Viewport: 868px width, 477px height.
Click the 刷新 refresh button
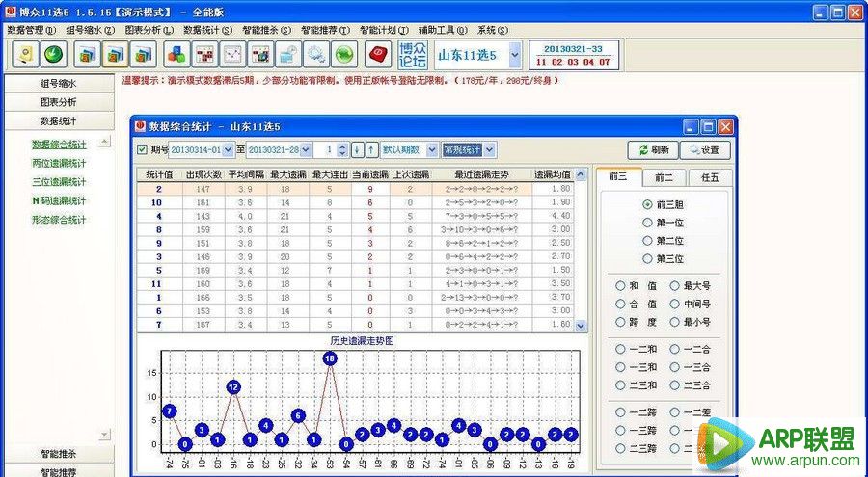[653, 149]
